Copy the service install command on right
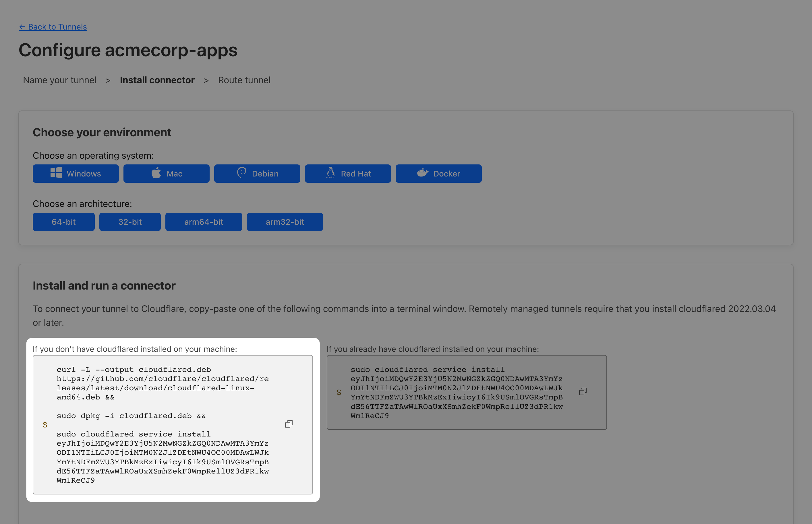This screenshot has height=524, width=812. (x=583, y=392)
